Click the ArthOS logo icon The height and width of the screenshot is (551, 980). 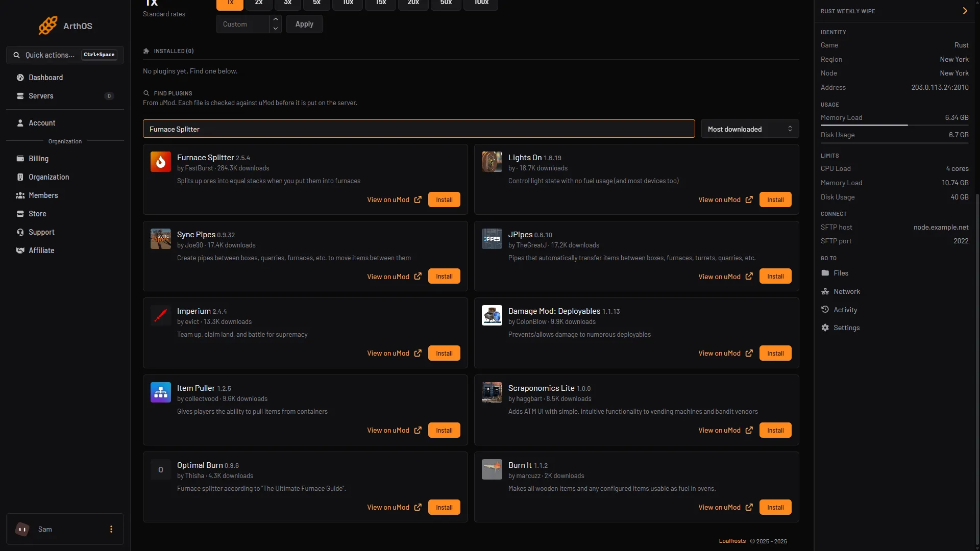point(48,26)
